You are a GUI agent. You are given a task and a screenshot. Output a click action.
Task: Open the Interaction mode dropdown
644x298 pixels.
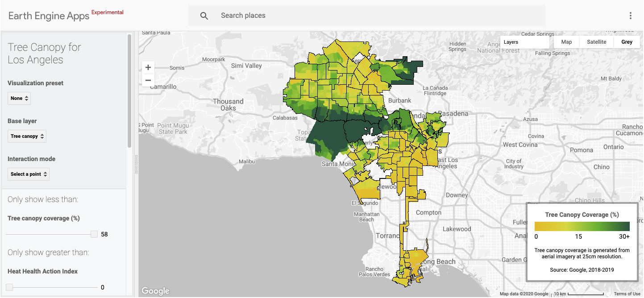(28, 174)
